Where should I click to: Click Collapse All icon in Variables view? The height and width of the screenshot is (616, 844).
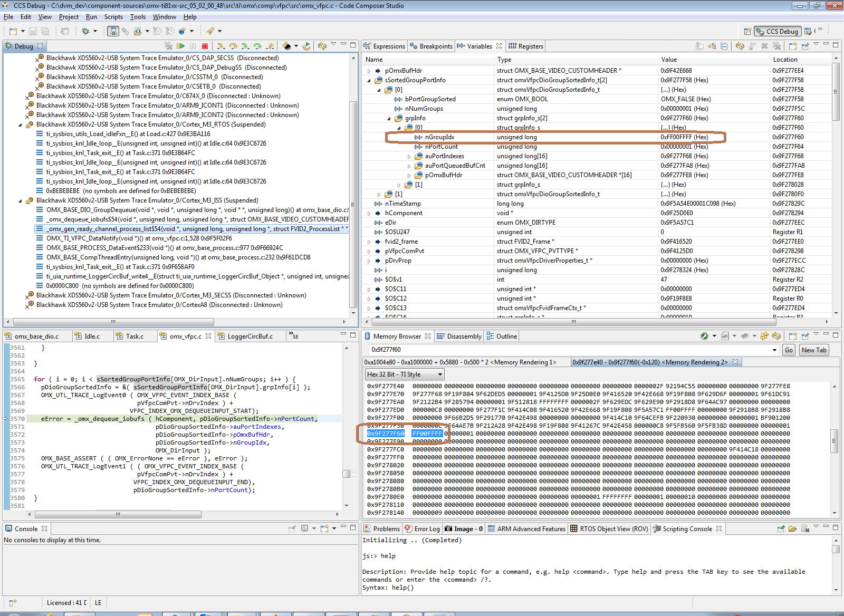(724, 46)
